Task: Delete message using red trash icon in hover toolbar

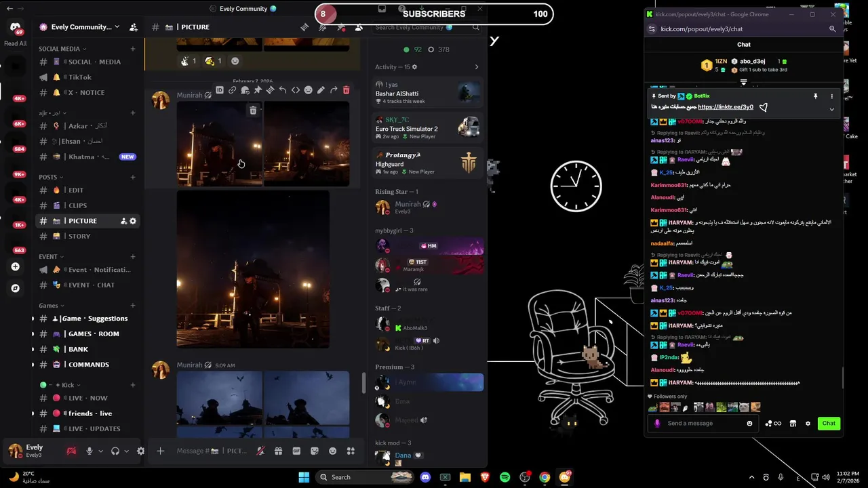Action: coord(347,90)
